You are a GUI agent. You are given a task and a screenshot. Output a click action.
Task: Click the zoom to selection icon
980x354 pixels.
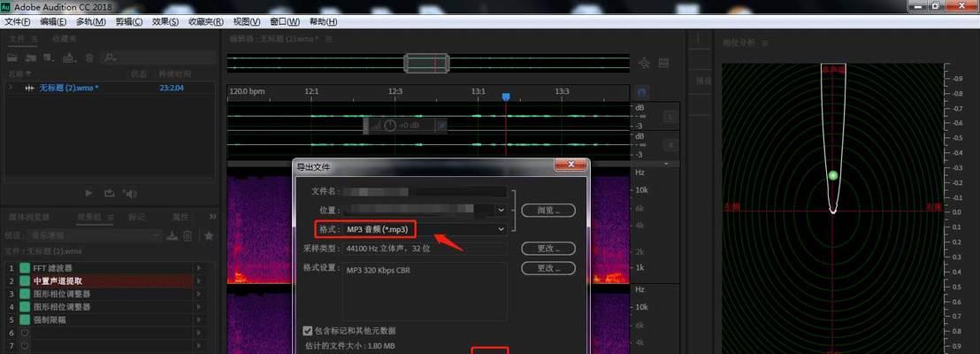pos(645,63)
